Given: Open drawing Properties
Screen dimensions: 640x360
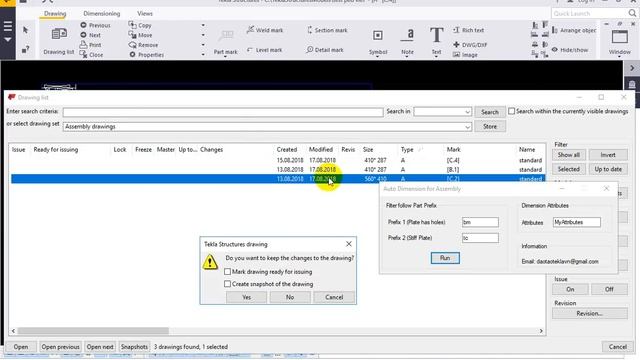Looking at the screenshot, I should pos(147,55).
